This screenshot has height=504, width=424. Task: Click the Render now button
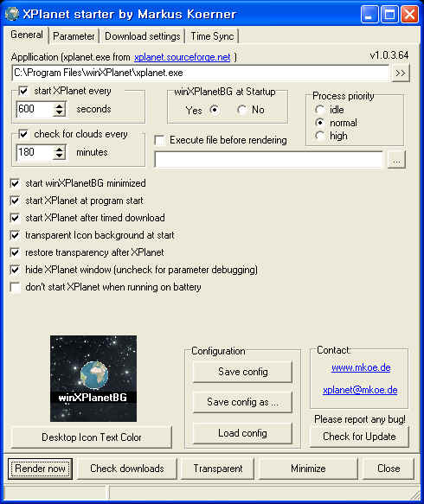click(x=40, y=469)
